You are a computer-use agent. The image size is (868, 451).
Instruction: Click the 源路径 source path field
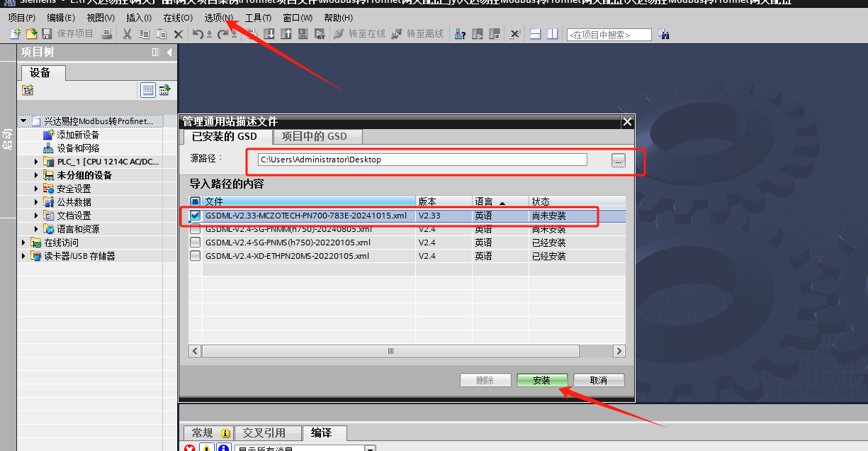422,160
